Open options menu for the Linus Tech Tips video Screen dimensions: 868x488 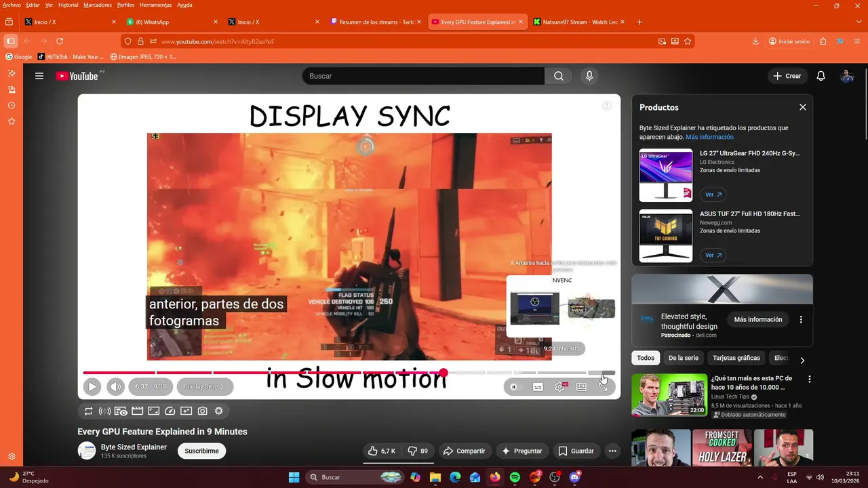point(809,380)
